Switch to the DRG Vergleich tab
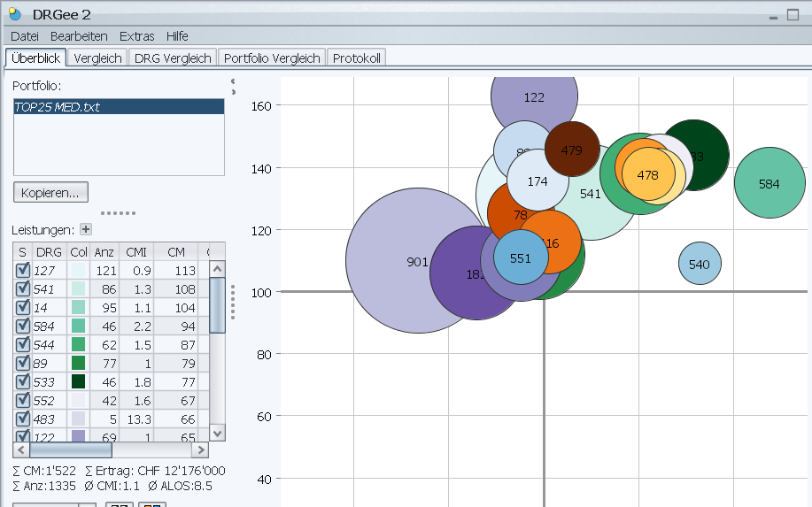 (173, 58)
